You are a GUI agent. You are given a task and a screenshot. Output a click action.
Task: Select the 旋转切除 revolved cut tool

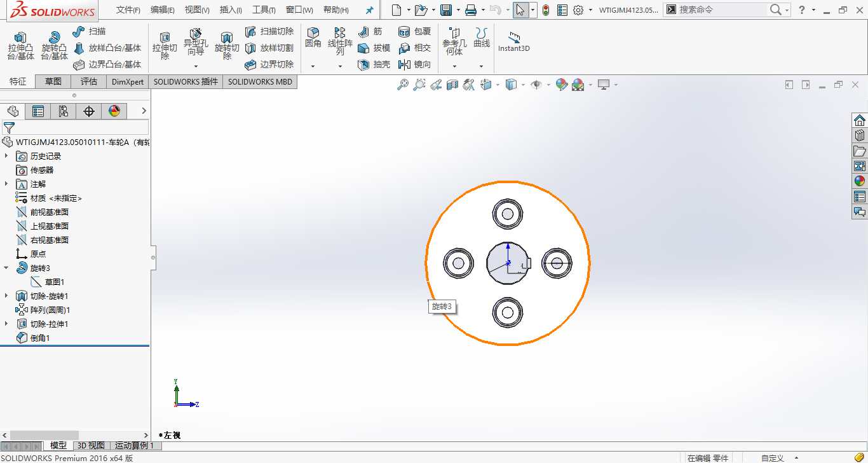(227, 46)
